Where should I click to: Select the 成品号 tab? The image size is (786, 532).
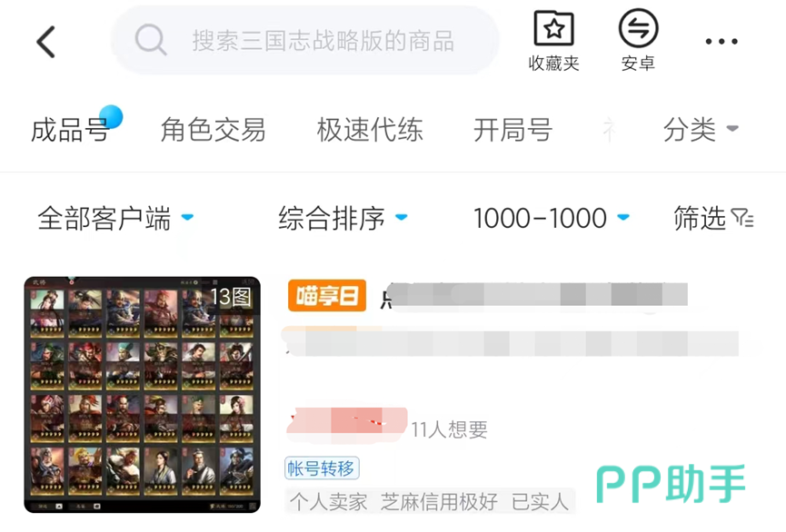70,130
